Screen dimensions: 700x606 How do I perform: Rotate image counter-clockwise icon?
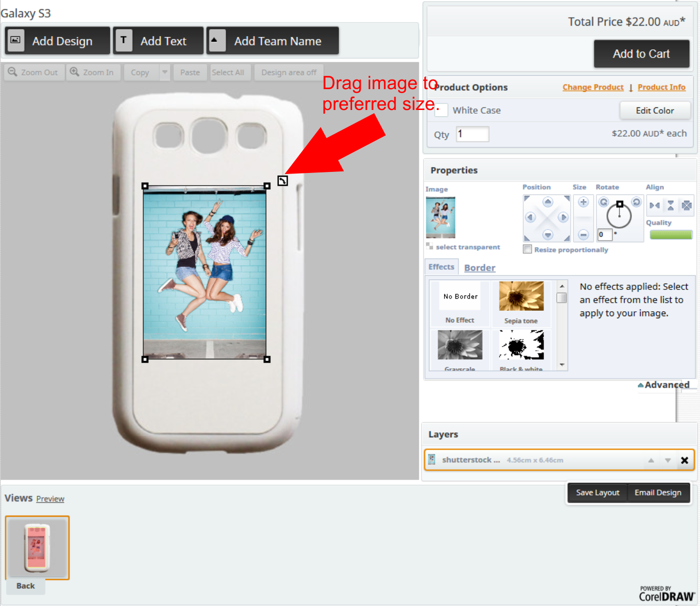pyautogui.click(x=603, y=202)
